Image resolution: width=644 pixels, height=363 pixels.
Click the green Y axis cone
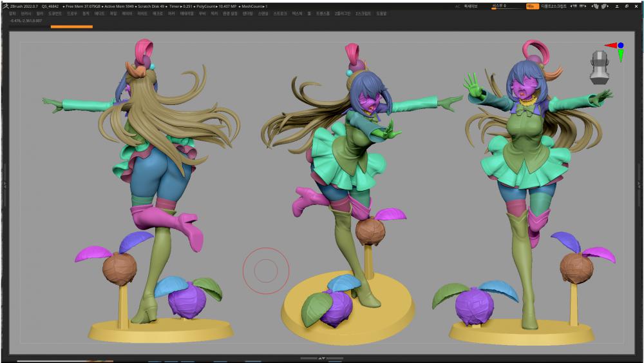coord(621,55)
